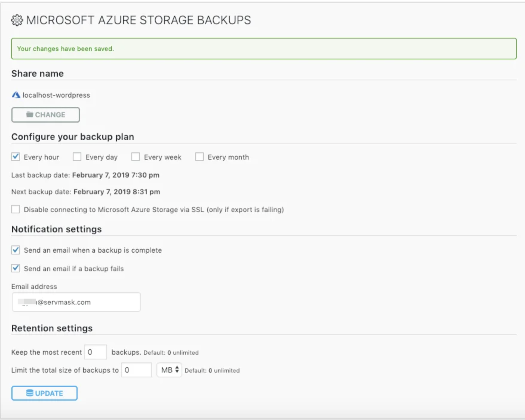Toggle email when a backup is complete
The width and height of the screenshot is (525, 420).
[16, 250]
